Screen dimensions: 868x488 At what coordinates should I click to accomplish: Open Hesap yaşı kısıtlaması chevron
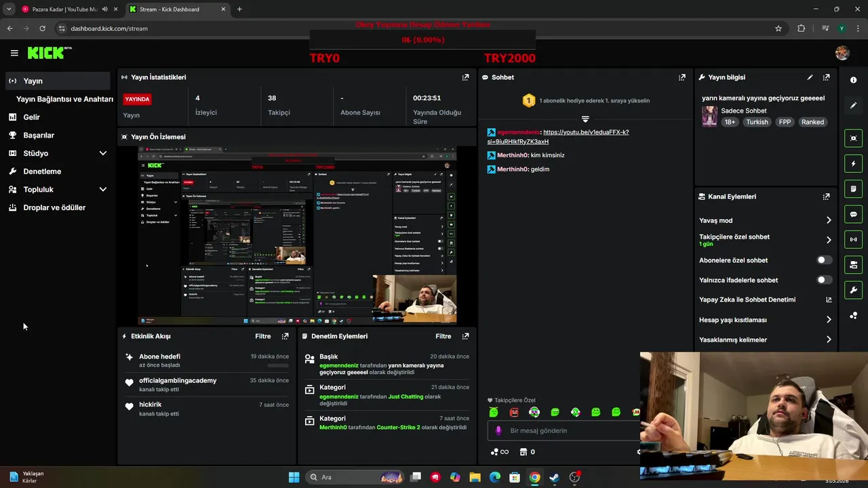(x=829, y=320)
